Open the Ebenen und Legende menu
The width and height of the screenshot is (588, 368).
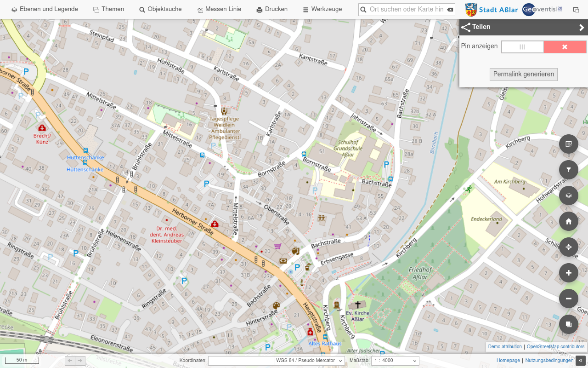click(45, 9)
